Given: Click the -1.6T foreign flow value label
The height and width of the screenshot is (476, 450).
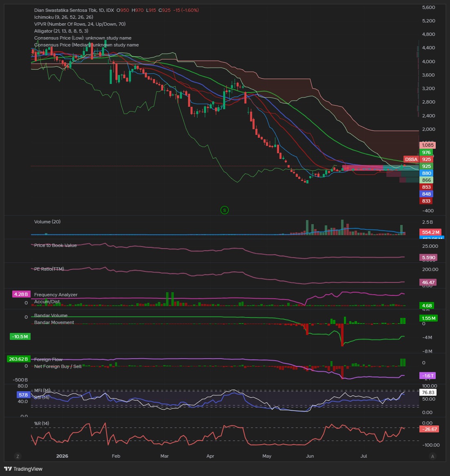Looking at the screenshot, I should (428, 376).
